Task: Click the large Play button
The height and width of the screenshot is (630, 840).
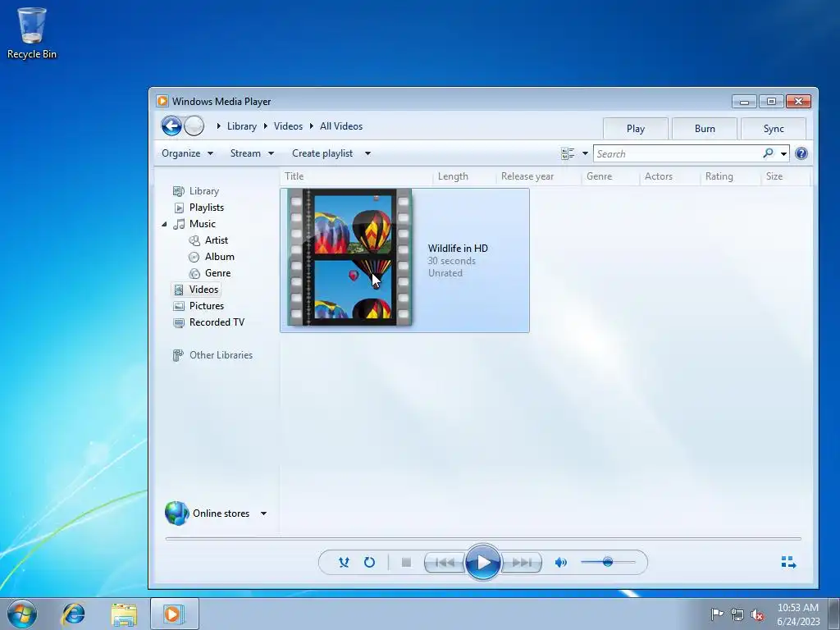Action: tap(482, 562)
